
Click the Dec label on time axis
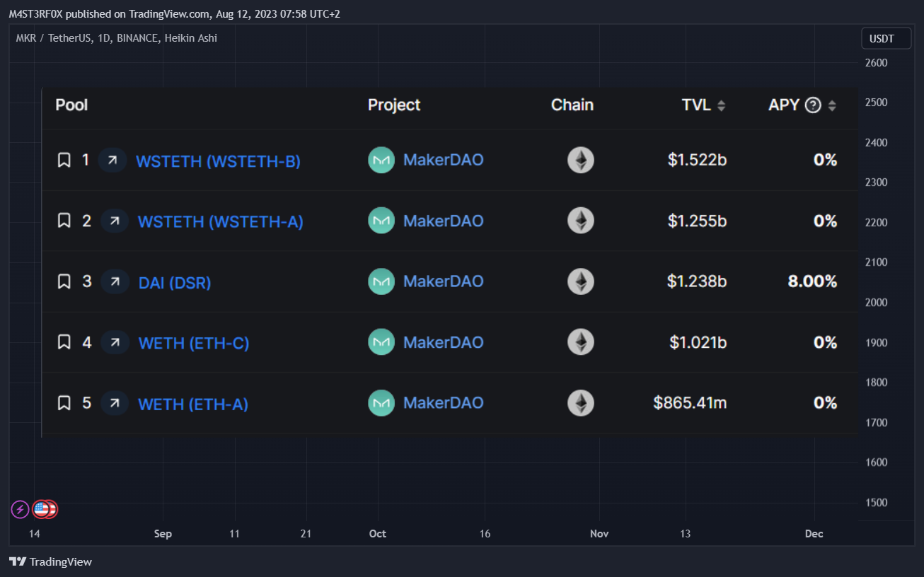pos(814,534)
